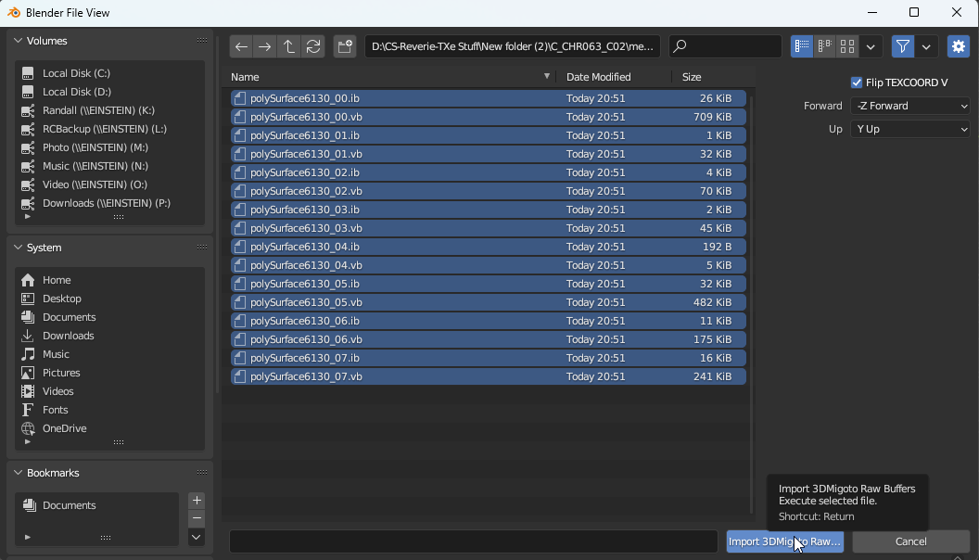The height and width of the screenshot is (560, 979).
Task: Sort files by Name column
Action: [391, 77]
